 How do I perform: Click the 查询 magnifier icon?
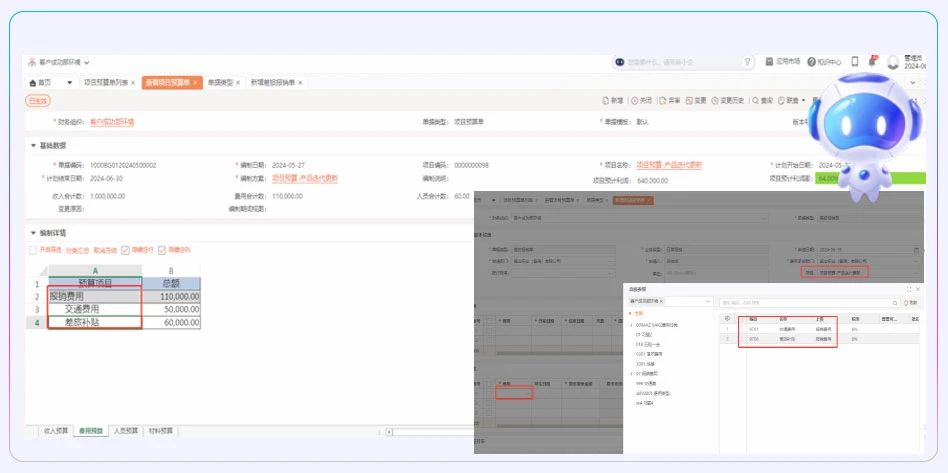coord(756,101)
